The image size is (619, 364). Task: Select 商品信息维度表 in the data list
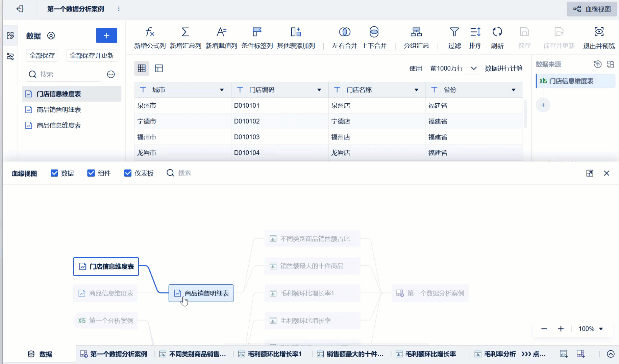tap(72, 125)
